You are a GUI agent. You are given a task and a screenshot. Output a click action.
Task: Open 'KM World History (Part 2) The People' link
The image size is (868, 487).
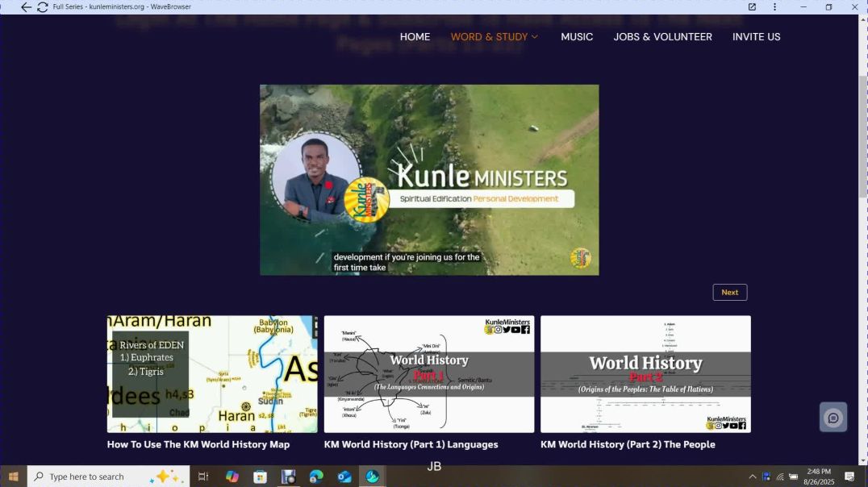click(628, 444)
